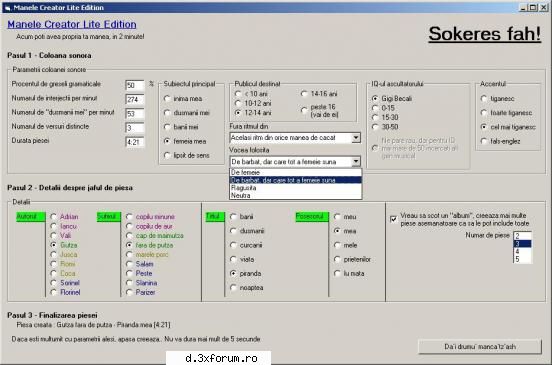Select 2 in Numar de piese list
Image resolution: width=552 pixels, height=365 pixels.
(522, 236)
